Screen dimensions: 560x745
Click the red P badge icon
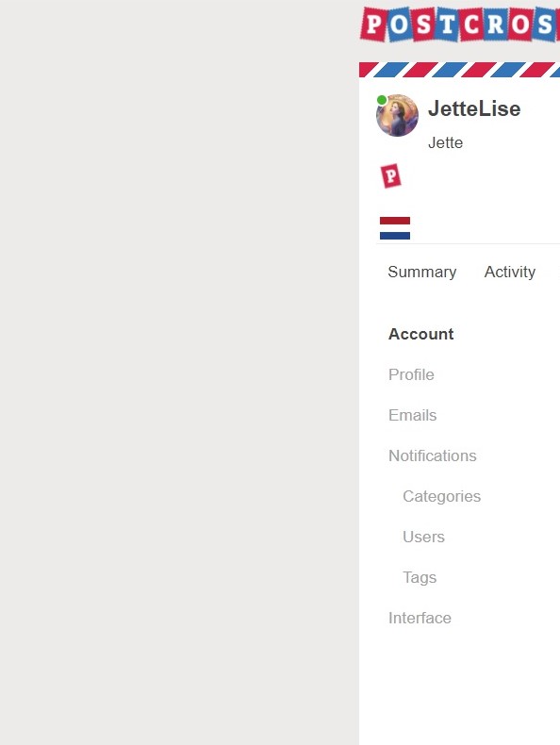(x=391, y=175)
